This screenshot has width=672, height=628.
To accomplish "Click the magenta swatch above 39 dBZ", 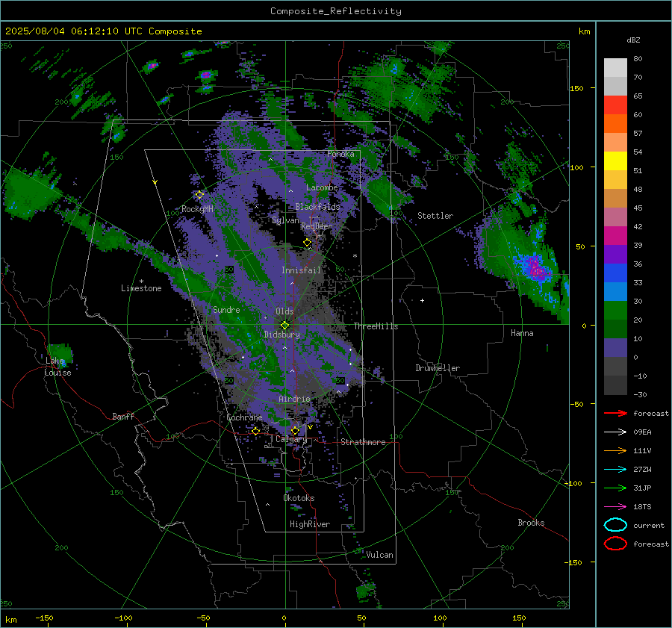I will click(615, 235).
